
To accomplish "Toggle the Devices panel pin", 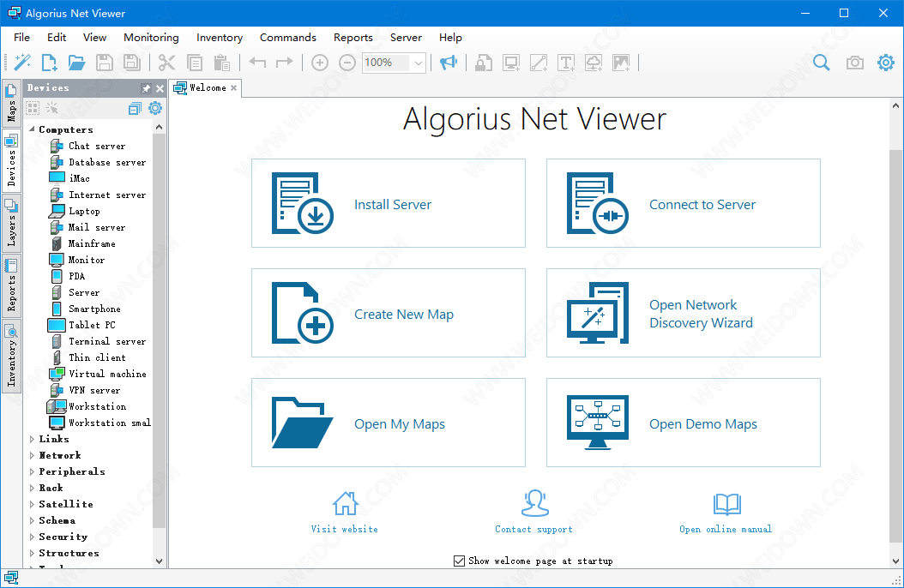I will [x=145, y=88].
